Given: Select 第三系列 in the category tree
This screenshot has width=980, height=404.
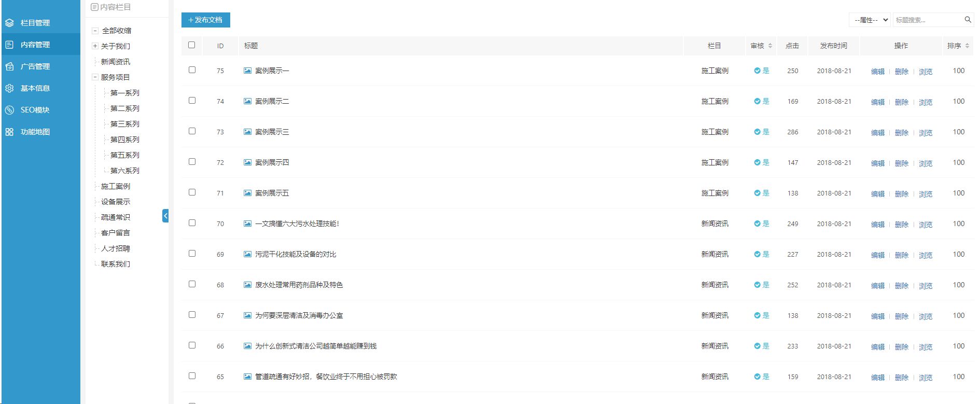Looking at the screenshot, I should pos(125,124).
